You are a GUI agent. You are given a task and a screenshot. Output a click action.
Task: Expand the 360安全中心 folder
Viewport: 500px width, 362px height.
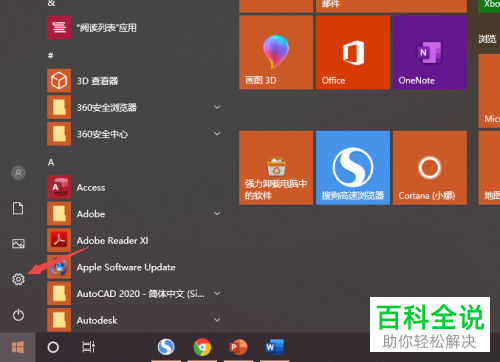click(x=217, y=134)
